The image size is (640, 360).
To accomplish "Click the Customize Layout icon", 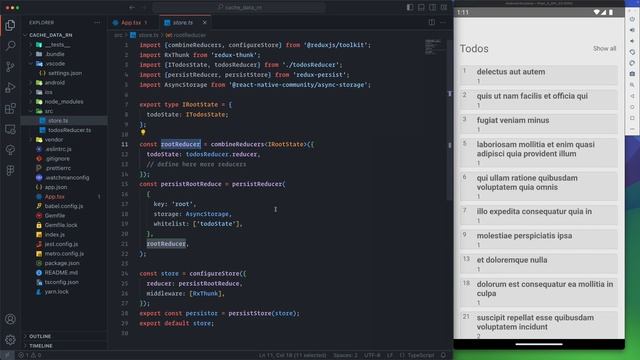I will (x=444, y=7).
